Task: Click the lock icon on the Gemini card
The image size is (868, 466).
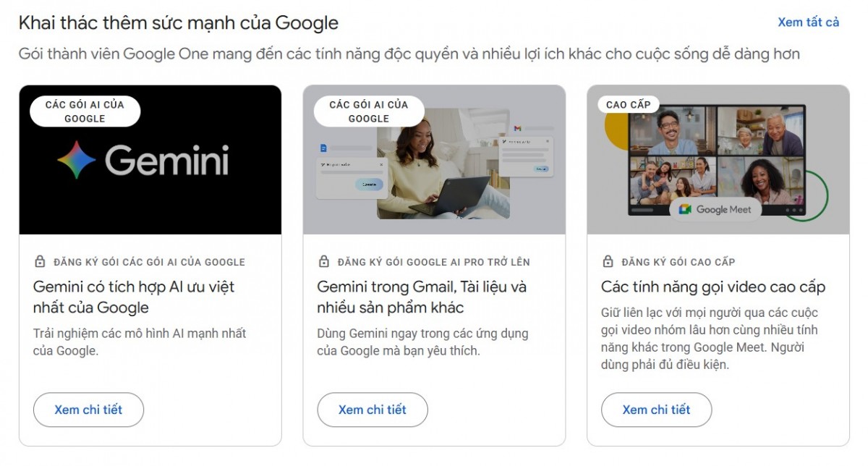Action: 41,262
